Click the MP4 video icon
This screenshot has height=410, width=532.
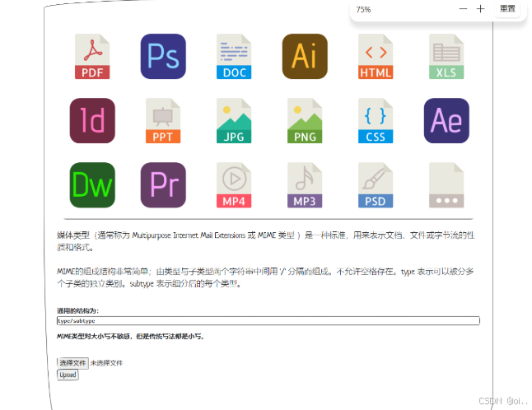click(234, 184)
